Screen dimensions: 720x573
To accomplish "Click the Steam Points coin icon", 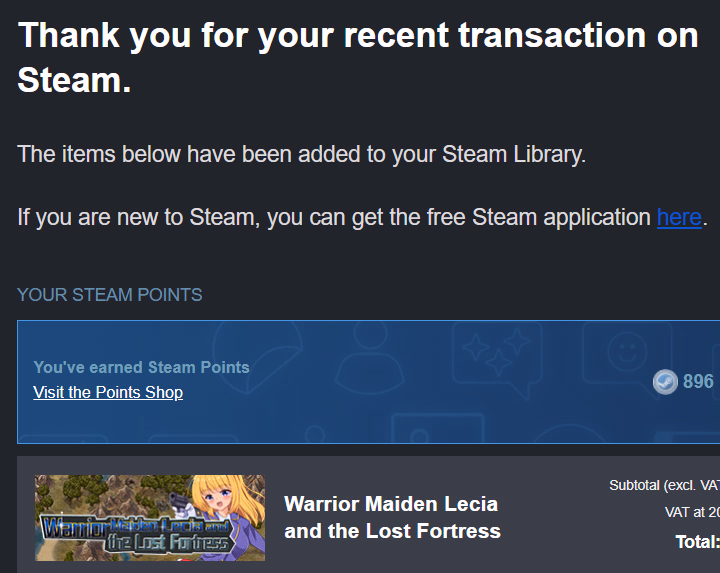I will click(665, 382).
